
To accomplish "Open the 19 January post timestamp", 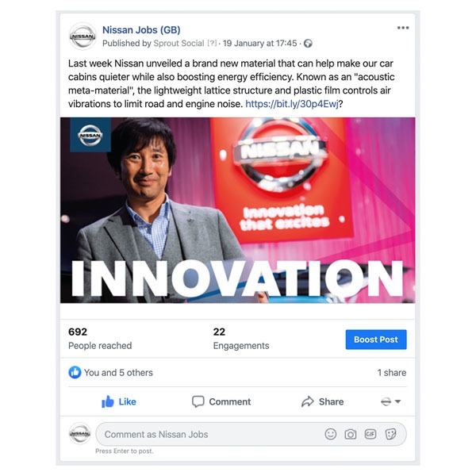I will click(x=259, y=44).
